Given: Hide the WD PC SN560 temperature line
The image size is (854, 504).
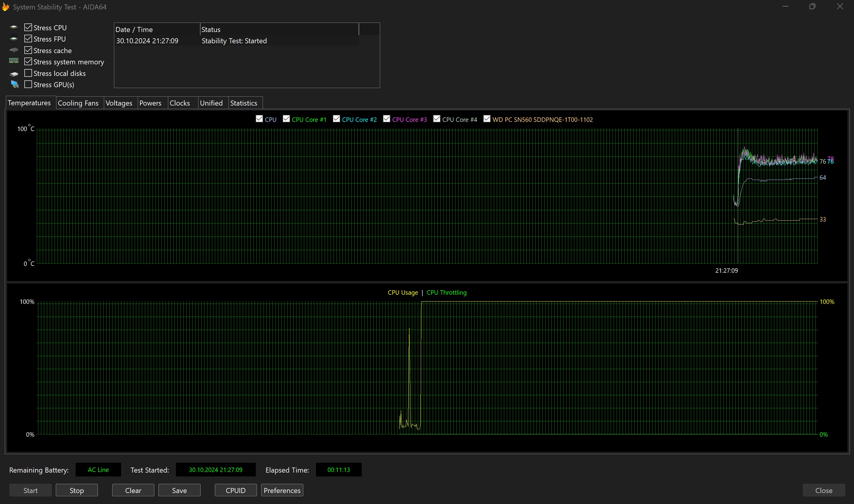Looking at the screenshot, I should point(487,119).
